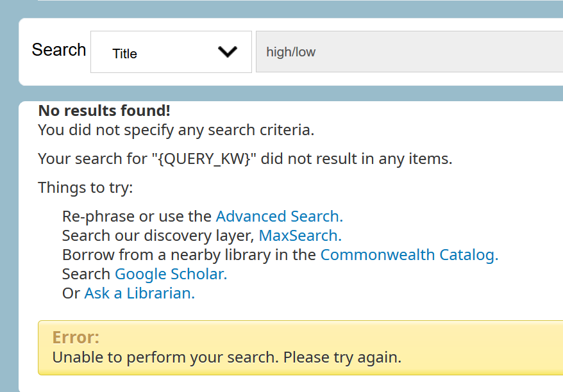Click the "Borrow from a nearby library" text

pos(189,254)
